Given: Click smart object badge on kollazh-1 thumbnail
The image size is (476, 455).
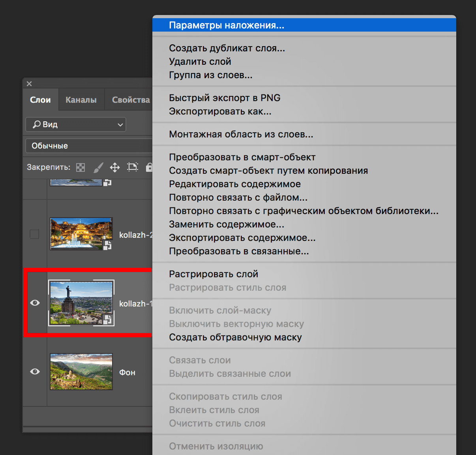Looking at the screenshot, I should coord(107,319).
